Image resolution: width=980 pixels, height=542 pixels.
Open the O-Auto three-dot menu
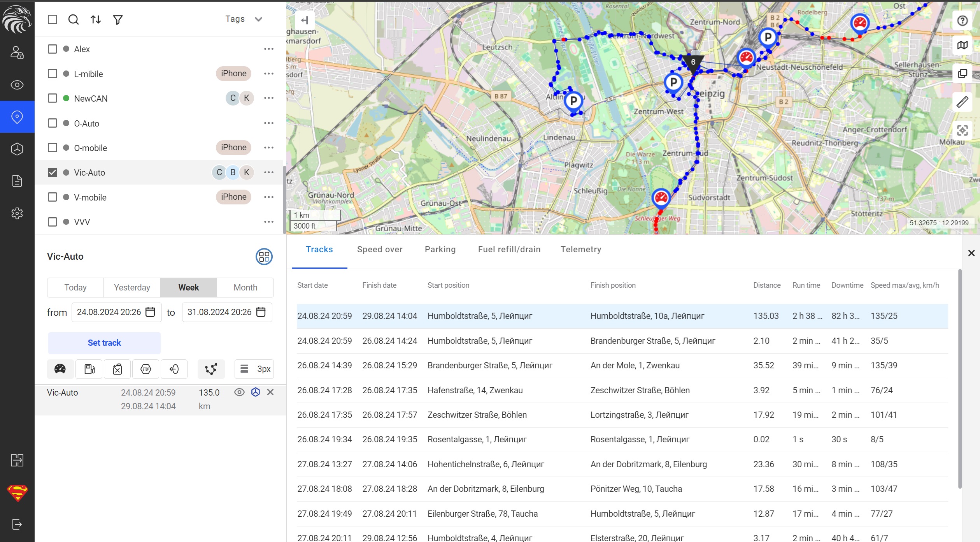269,123
